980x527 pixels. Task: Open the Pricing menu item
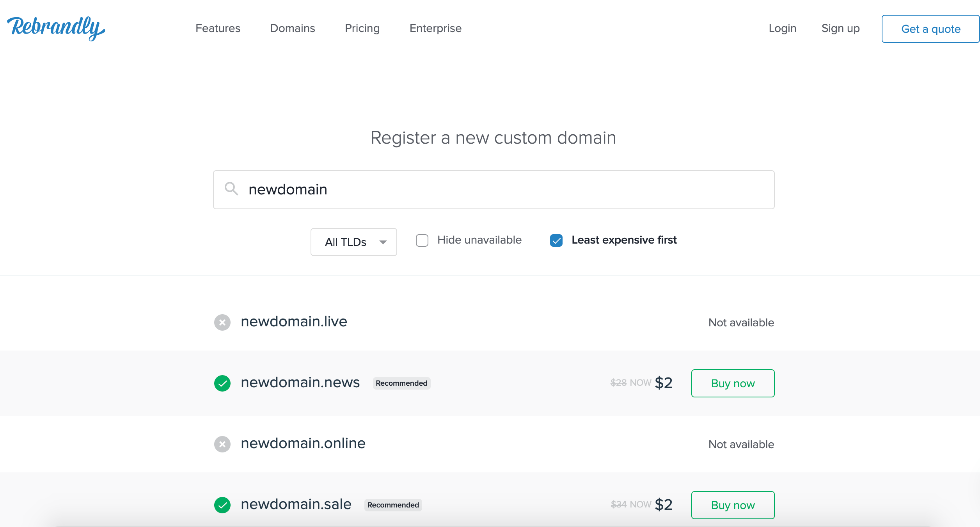[x=362, y=28]
